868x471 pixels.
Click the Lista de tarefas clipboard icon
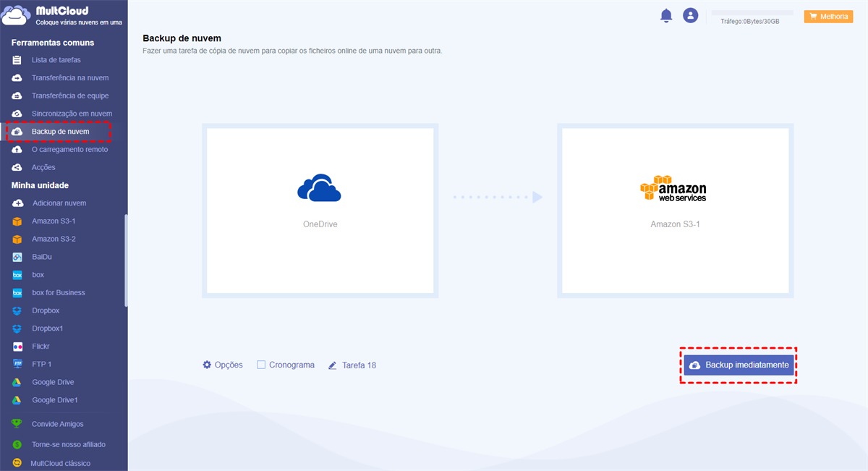[x=17, y=60]
